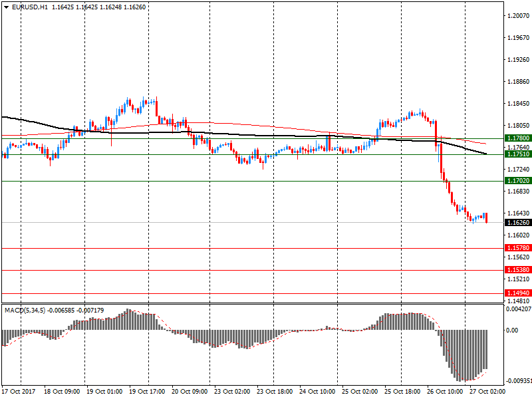Click the 1.15210 price scale value

pyautogui.click(x=519, y=279)
